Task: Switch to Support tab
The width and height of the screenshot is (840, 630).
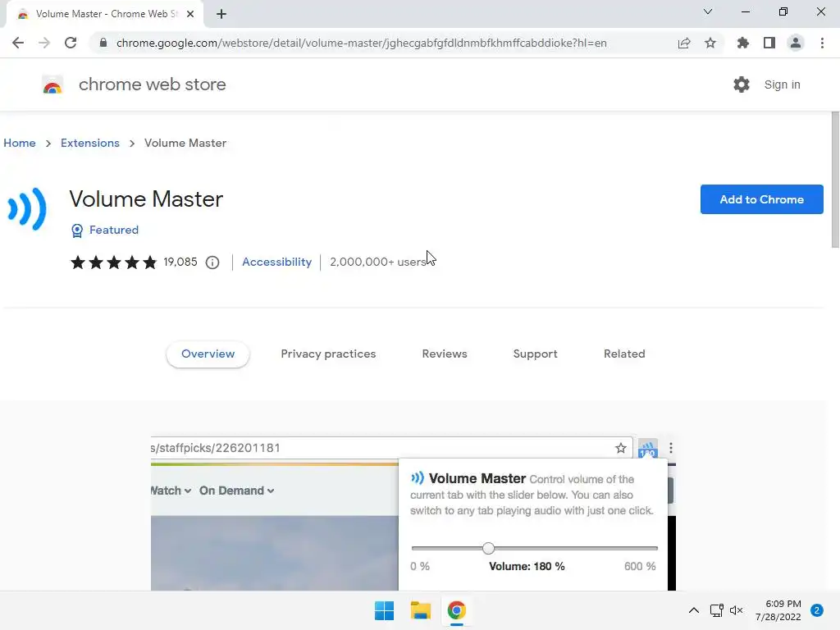Action: click(535, 354)
